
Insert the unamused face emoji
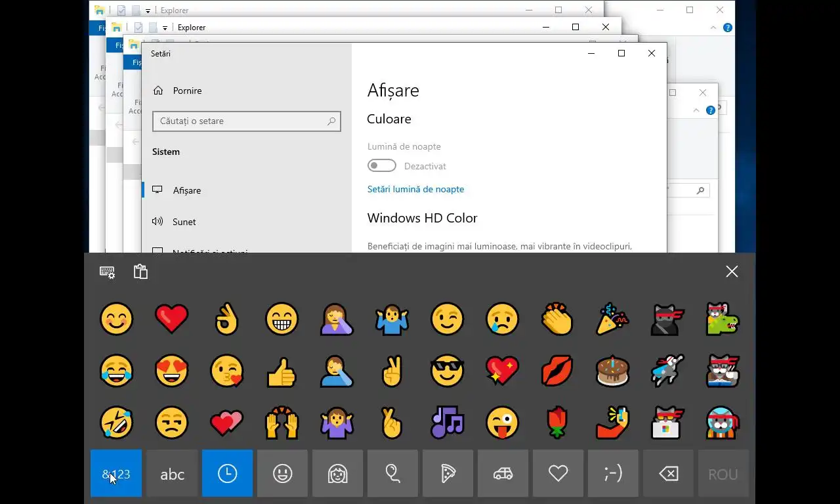(x=171, y=422)
